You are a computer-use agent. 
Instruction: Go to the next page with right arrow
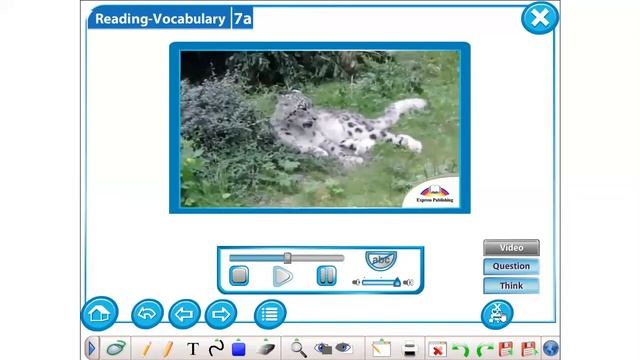pos(221,314)
